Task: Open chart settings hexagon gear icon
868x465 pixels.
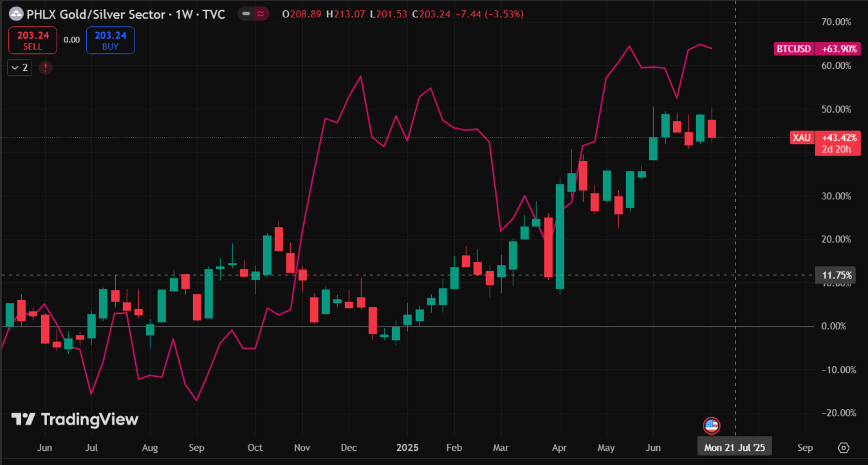Action: (x=844, y=448)
